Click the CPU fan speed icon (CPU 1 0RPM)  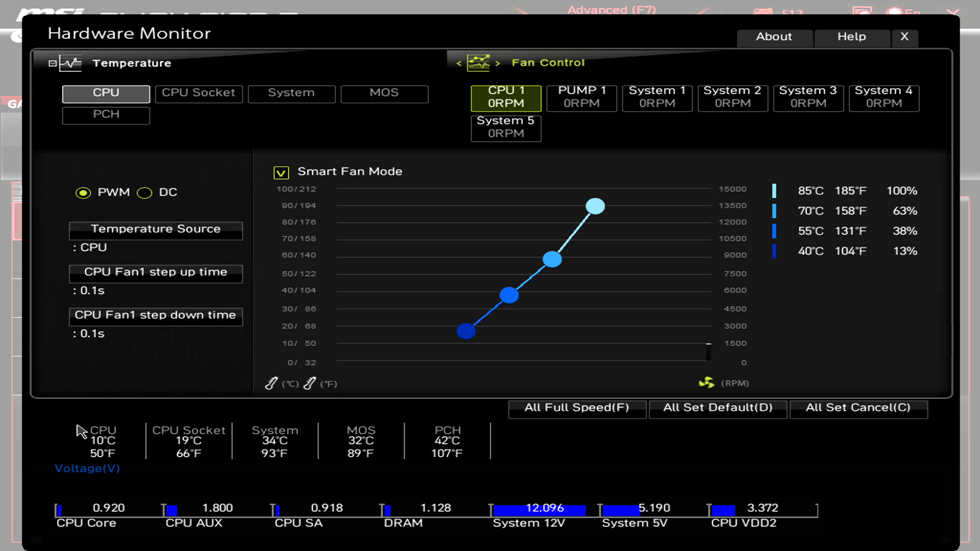(506, 96)
